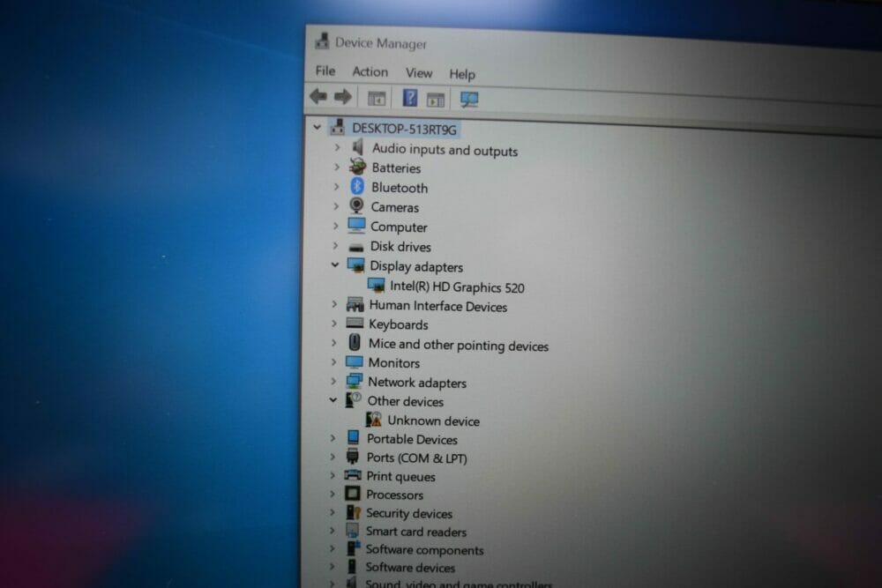Select the Intel(R) HD Graphics 520 entry
Viewport: 882px width, 588px height.
pyautogui.click(x=457, y=287)
